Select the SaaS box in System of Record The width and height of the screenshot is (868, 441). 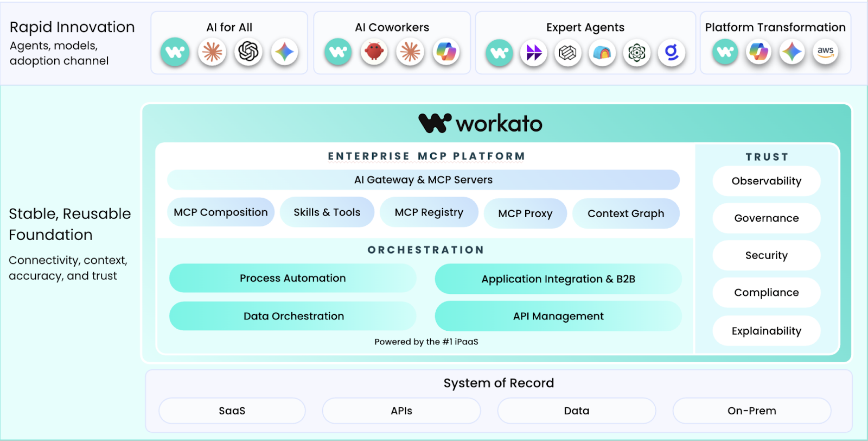[232, 411]
